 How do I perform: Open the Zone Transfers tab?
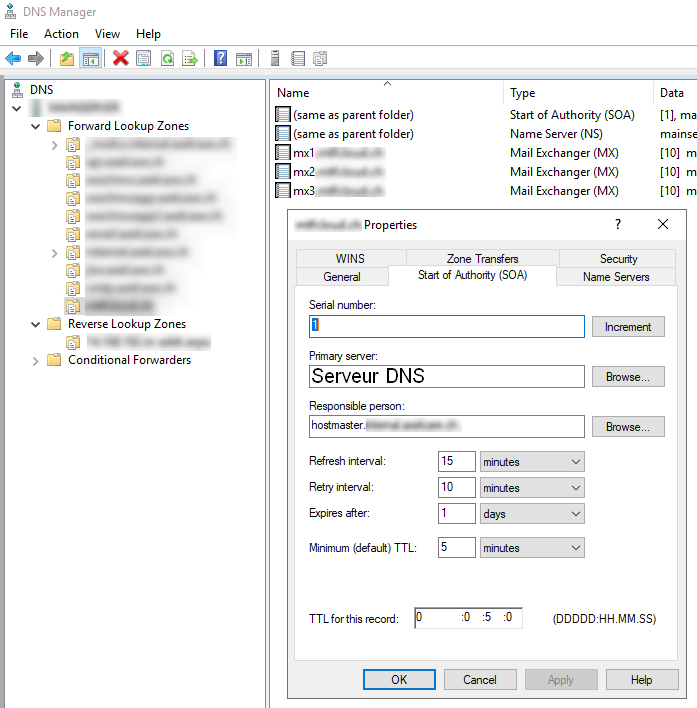pyautogui.click(x=482, y=259)
